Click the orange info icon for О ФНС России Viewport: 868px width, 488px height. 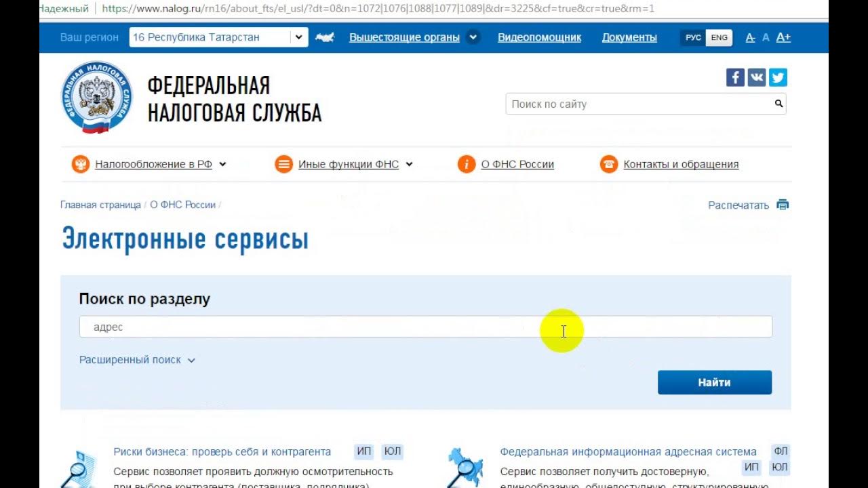(467, 164)
